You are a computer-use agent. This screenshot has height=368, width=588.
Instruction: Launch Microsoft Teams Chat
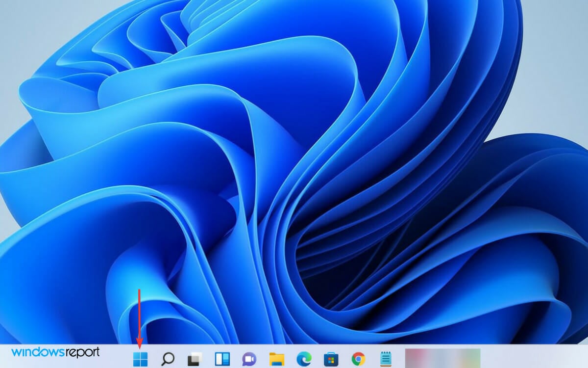tap(250, 359)
